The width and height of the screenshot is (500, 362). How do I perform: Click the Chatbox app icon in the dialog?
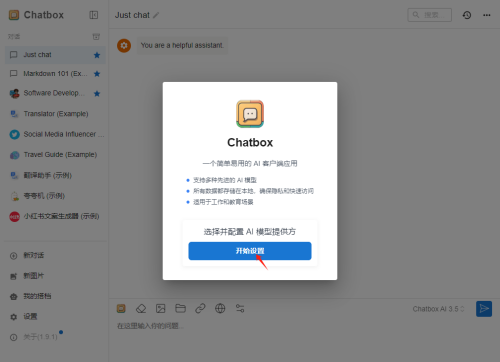(x=250, y=114)
